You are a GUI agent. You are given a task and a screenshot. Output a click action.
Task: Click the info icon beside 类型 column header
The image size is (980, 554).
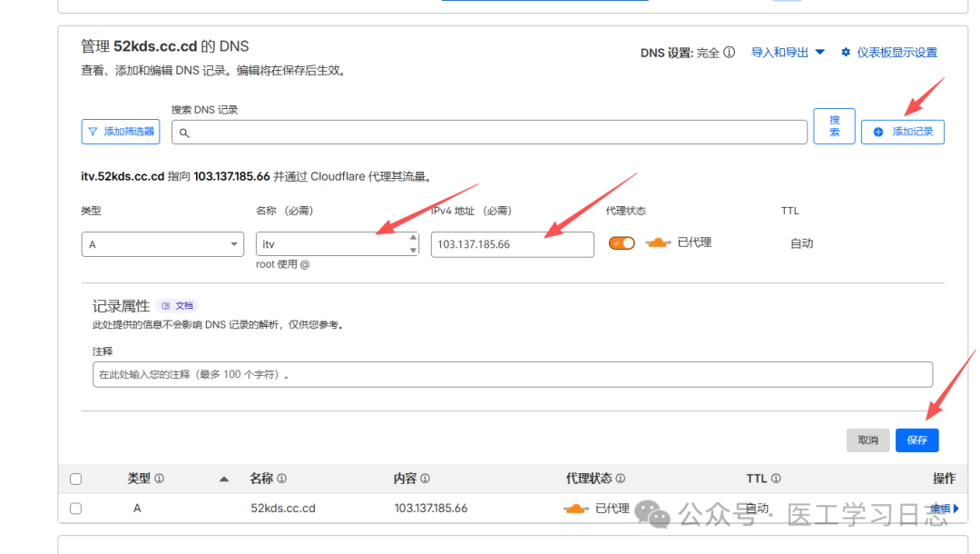click(160, 479)
